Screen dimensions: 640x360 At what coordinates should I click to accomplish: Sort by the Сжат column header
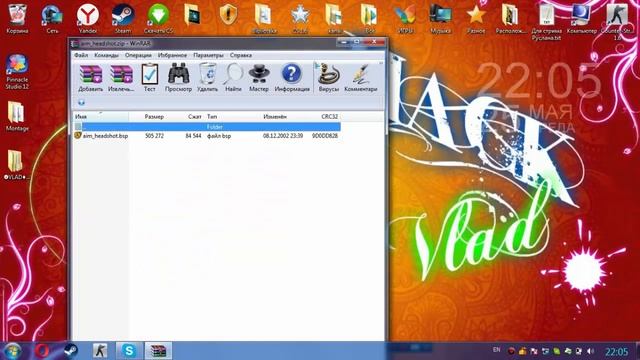click(x=194, y=117)
